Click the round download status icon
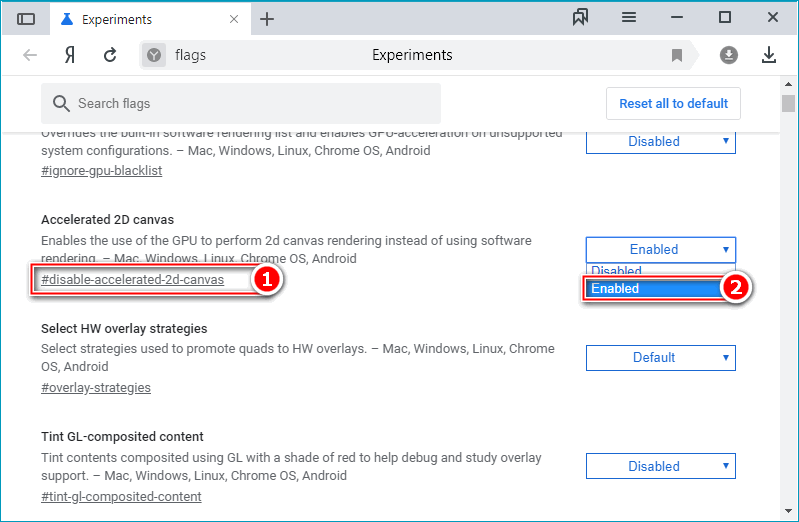The image size is (799, 522). [728, 55]
